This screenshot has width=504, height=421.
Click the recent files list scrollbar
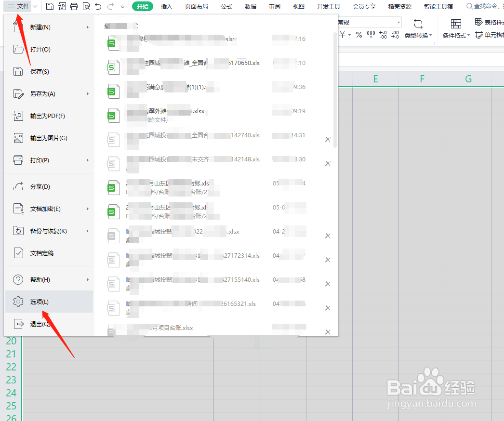click(x=335, y=90)
